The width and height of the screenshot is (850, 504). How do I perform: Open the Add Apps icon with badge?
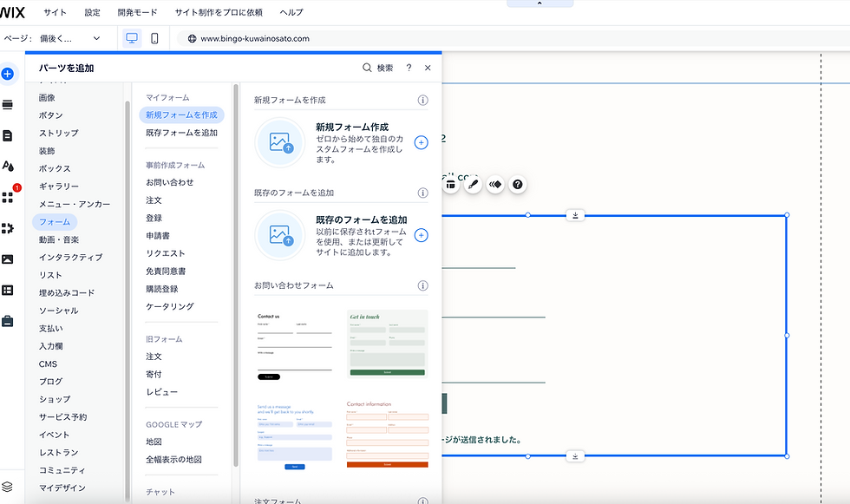click(8, 197)
